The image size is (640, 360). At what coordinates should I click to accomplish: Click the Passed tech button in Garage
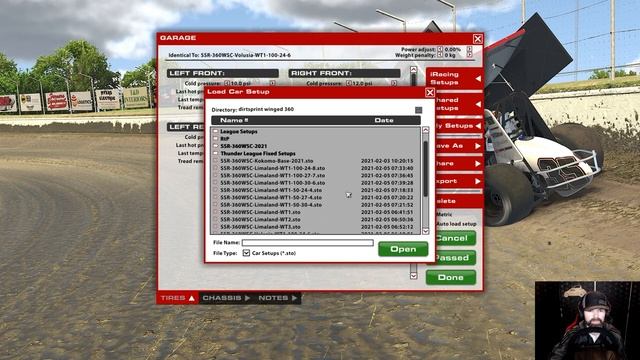455,258
